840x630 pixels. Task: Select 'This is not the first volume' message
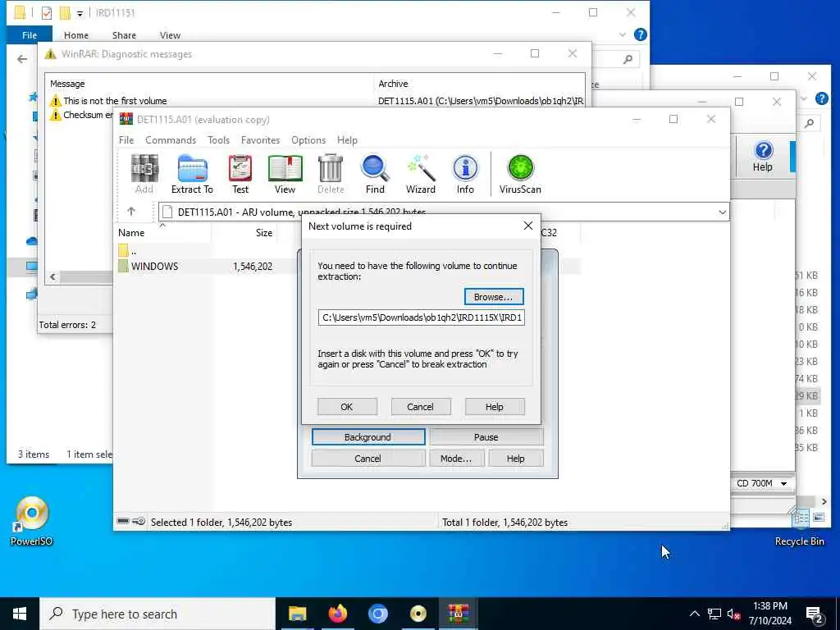click(115, 101)
